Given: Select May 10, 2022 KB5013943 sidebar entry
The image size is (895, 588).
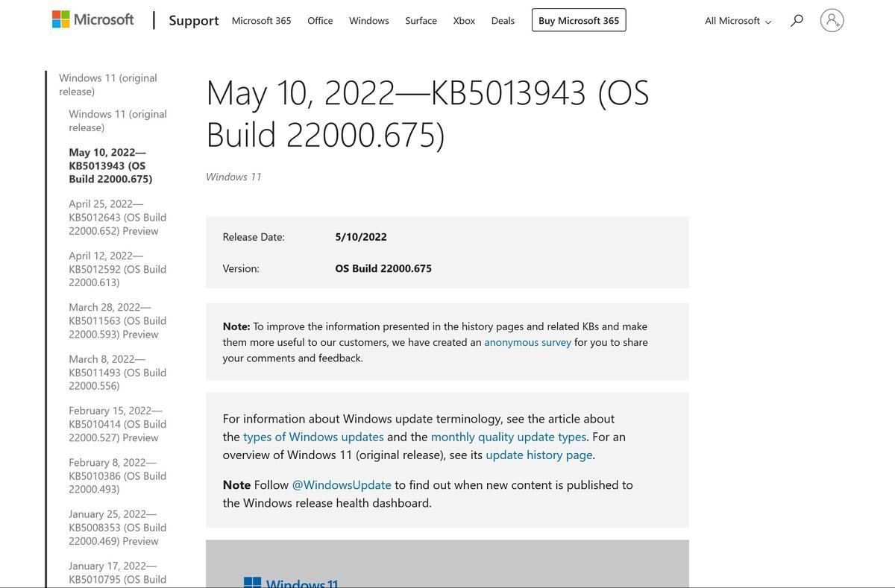Looking at the screenshot, I should click(110, 165).
